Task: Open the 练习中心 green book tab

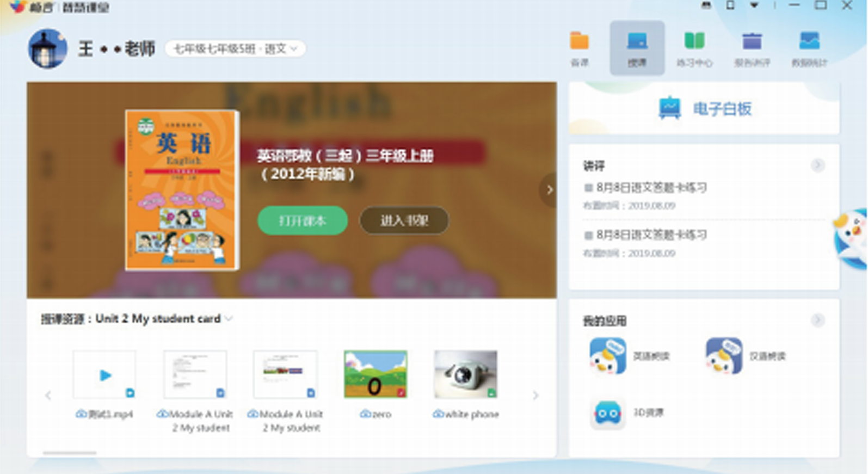Action: point(694,48)
